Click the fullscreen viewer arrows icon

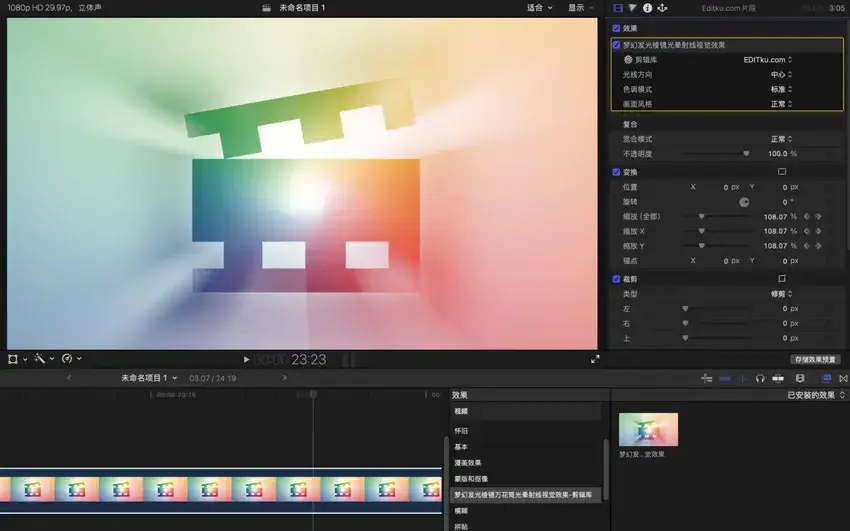595,359
